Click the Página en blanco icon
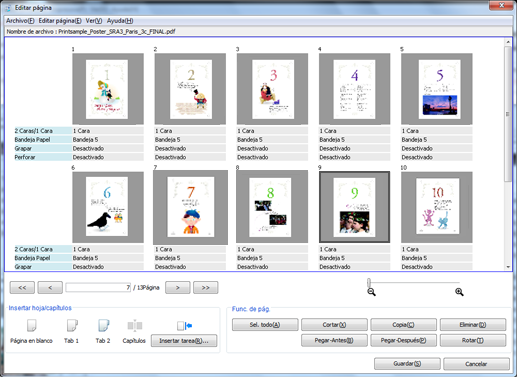Screen dimensions: 517x377 click(x=31, y=326)
